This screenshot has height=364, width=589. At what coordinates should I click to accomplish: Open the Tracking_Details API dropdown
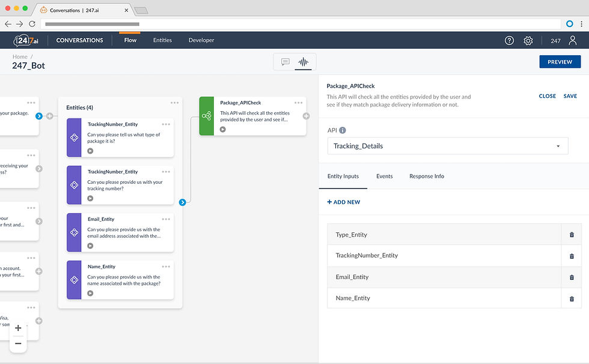point(447,146)
